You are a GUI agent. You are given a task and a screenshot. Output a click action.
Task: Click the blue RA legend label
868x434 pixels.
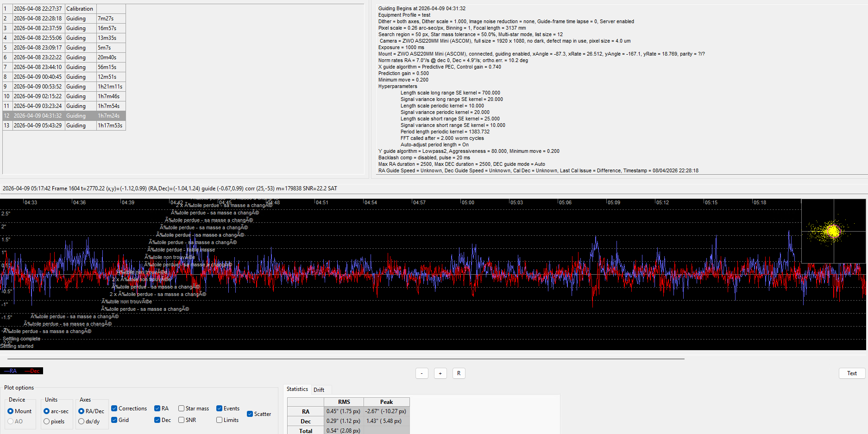10,371
